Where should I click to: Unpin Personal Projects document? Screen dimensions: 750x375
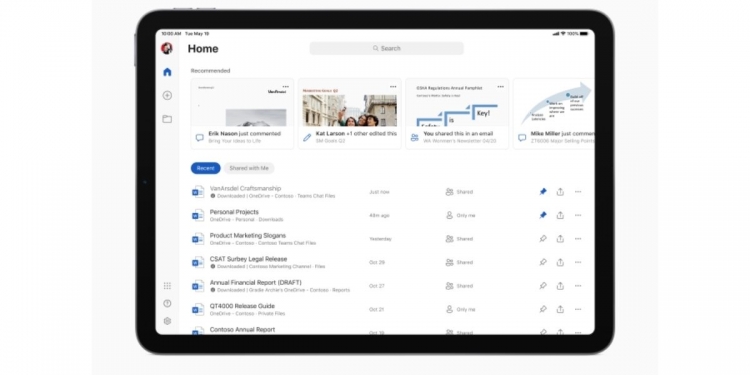[x=543, y=215]
